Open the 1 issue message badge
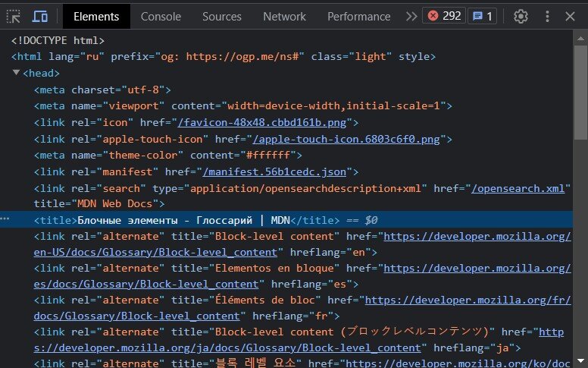 click(482, 16)
